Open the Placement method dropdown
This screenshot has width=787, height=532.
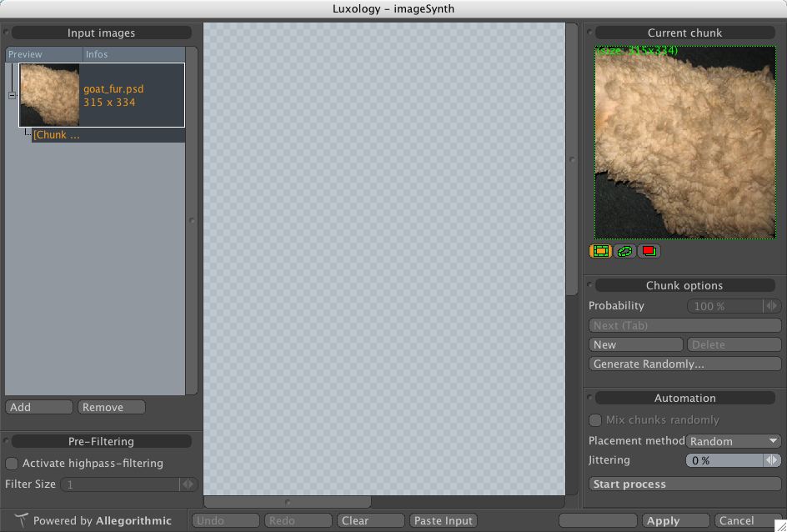pyautogui.click(x=734, y=441)
